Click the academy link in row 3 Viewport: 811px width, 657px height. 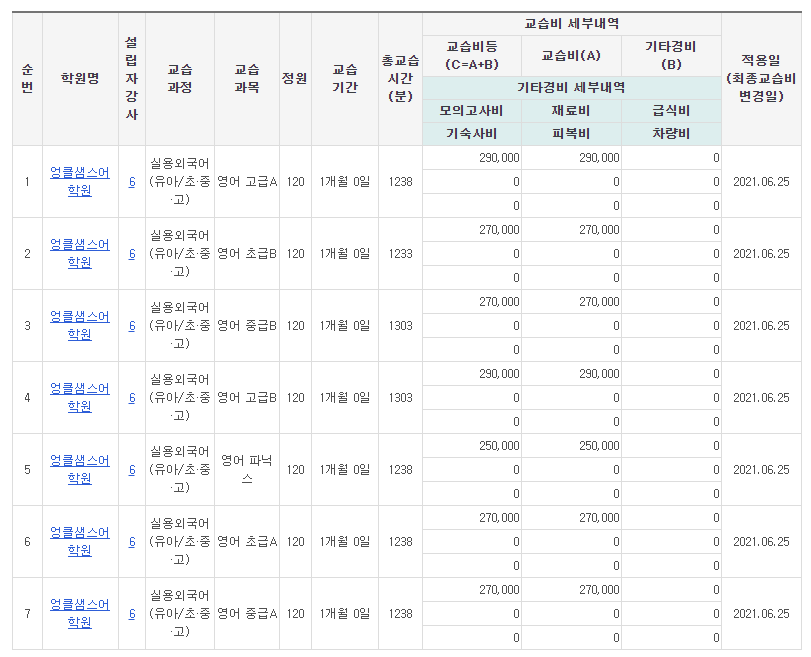tap(80, 325)
